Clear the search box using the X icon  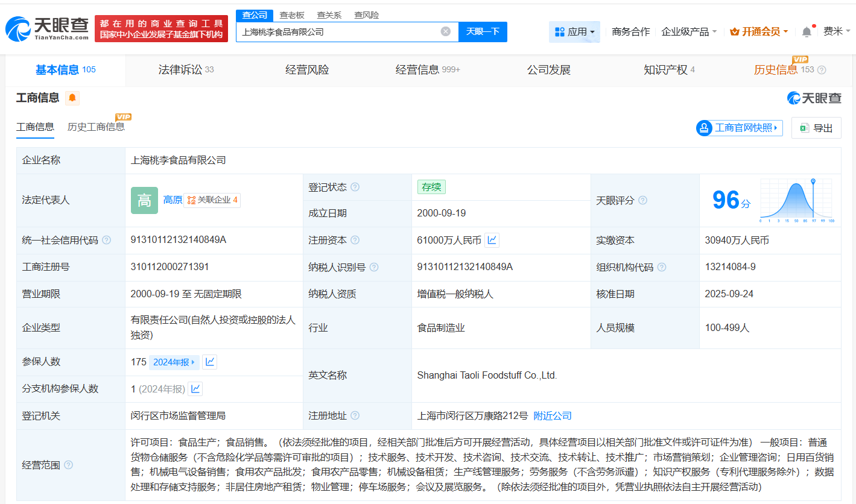click(445, 31)
